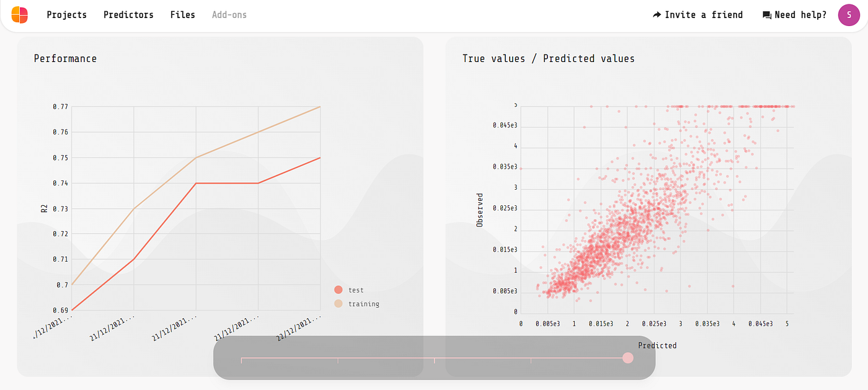868x390 pixels.
Task: Toggle the test series legend marker
Action: point(338,290)
